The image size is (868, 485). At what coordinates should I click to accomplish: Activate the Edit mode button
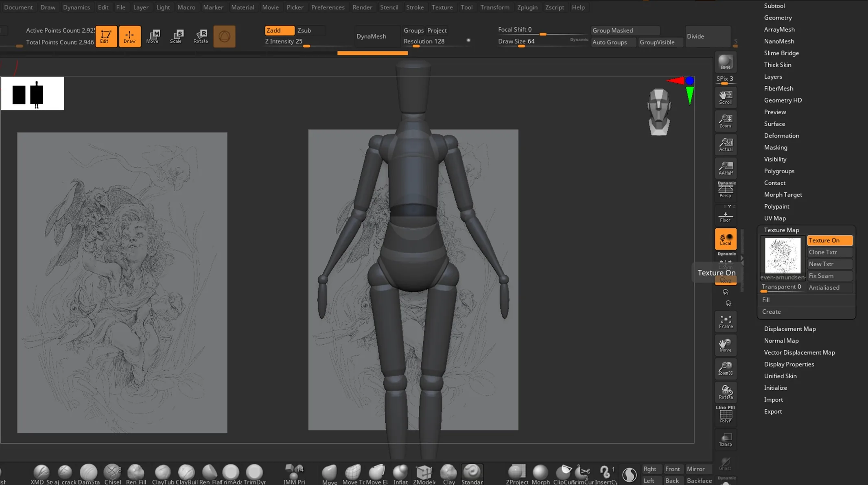tap(106, 36)
